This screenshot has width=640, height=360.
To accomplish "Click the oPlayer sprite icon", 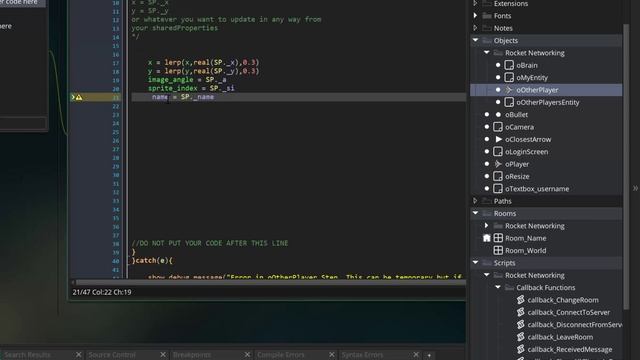I will (498, 164).
